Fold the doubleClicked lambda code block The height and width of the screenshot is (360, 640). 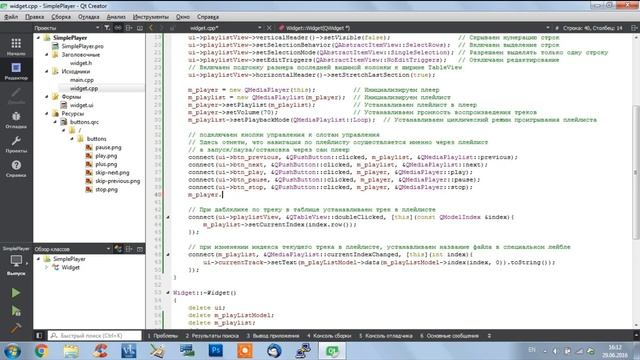(x=168, y=217)
